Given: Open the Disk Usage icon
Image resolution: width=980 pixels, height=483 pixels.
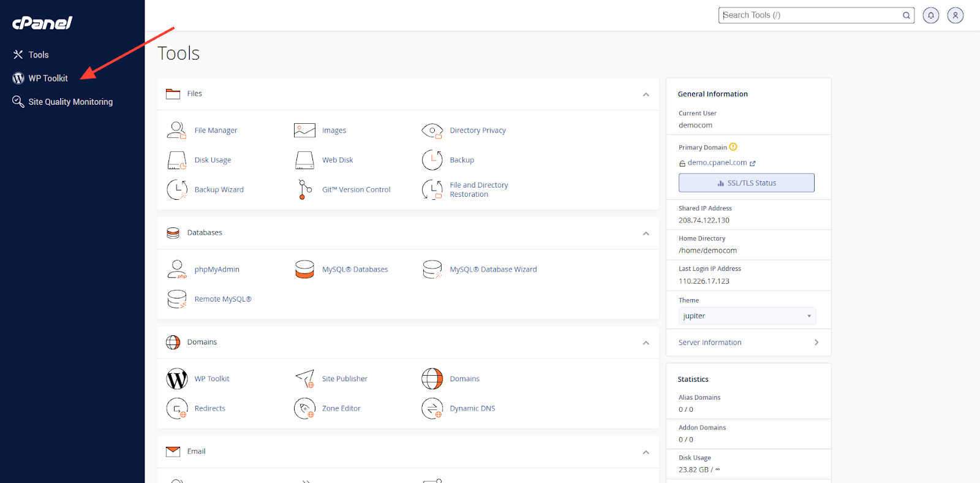Looking at the screenshot, I should coord(177,160).
